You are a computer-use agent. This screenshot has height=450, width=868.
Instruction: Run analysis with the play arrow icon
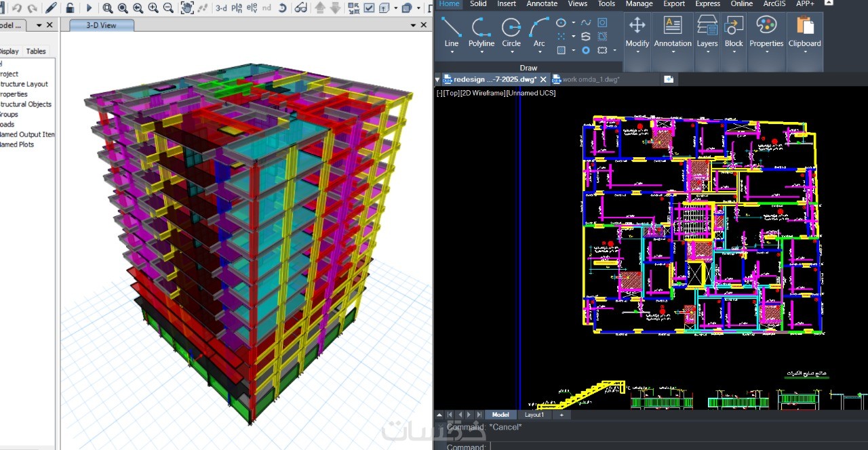89,8
